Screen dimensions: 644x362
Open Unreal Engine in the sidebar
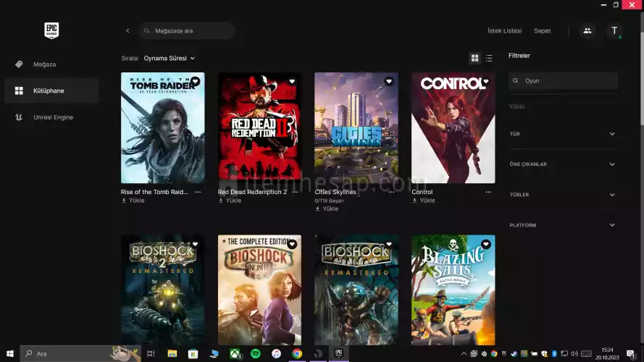point(52,117)
